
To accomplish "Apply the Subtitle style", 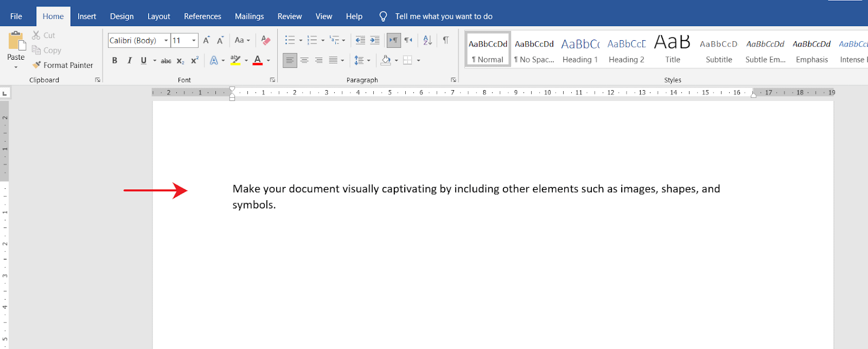I will pyautogui.click(x=719, y=49).
